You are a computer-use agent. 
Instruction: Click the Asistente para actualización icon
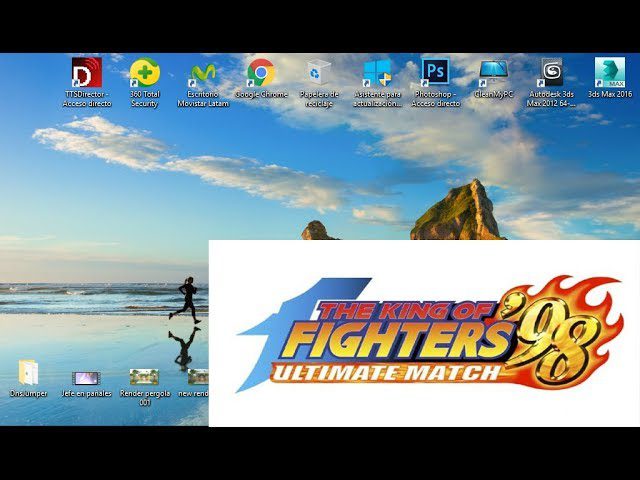(377, 73)
